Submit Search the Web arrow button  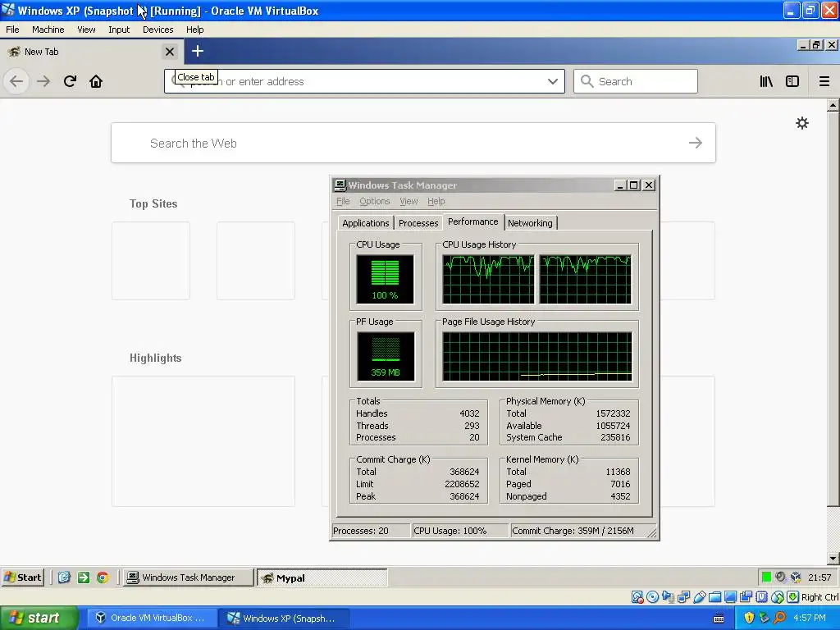coord(696,143)
